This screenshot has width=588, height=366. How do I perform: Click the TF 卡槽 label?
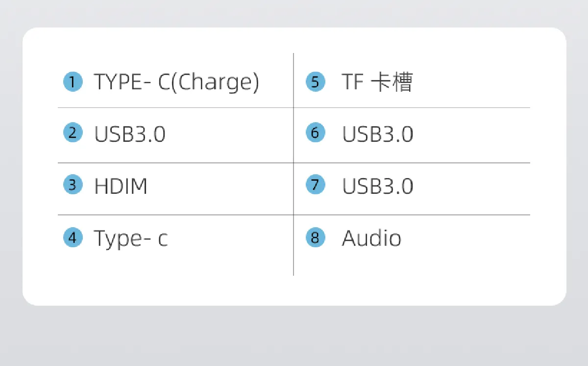[x=377, y=82]
